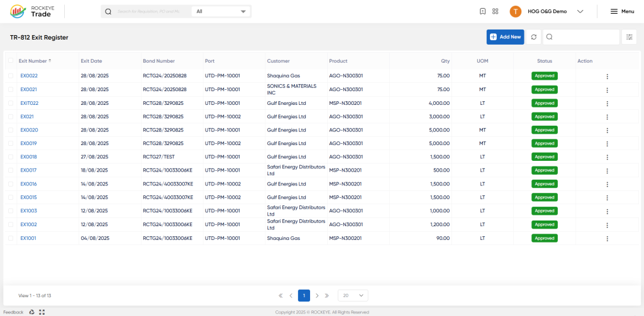The image size is (644, 316).
Task: Go to last page arrow
Action: pos(327,295)
